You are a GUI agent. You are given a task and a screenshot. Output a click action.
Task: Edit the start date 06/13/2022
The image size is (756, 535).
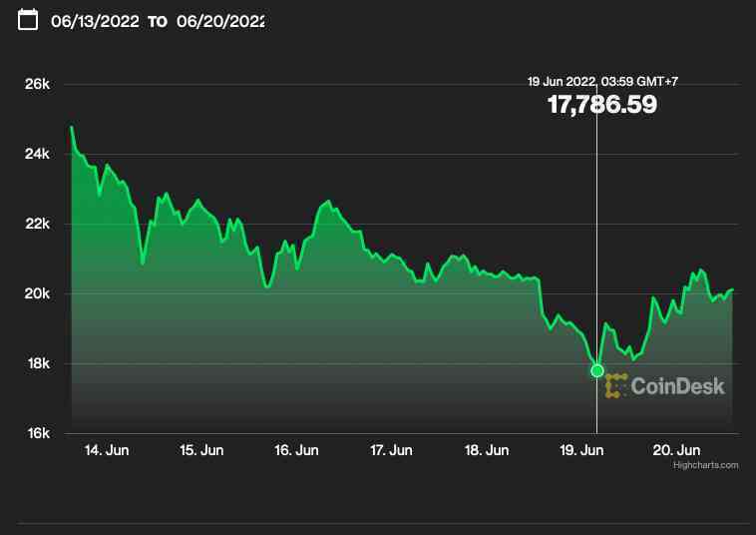[x=95, y=21]
